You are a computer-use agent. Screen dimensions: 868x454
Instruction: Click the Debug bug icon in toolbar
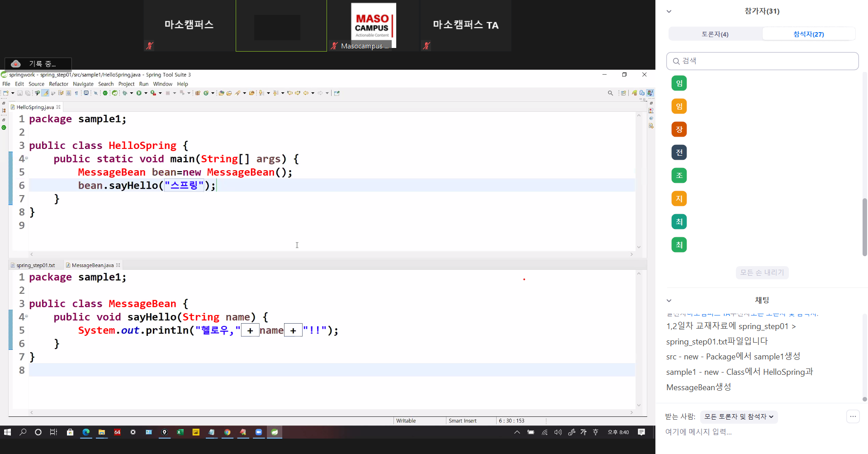pos(125,93)
